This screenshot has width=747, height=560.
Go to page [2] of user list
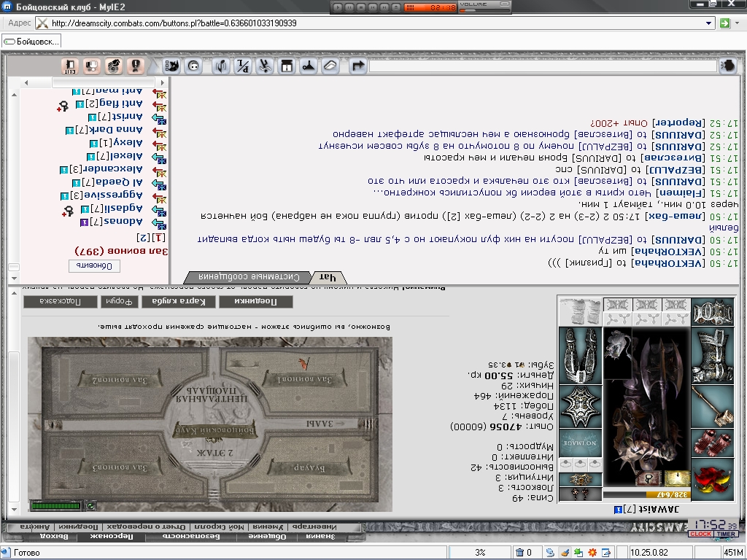143,237
